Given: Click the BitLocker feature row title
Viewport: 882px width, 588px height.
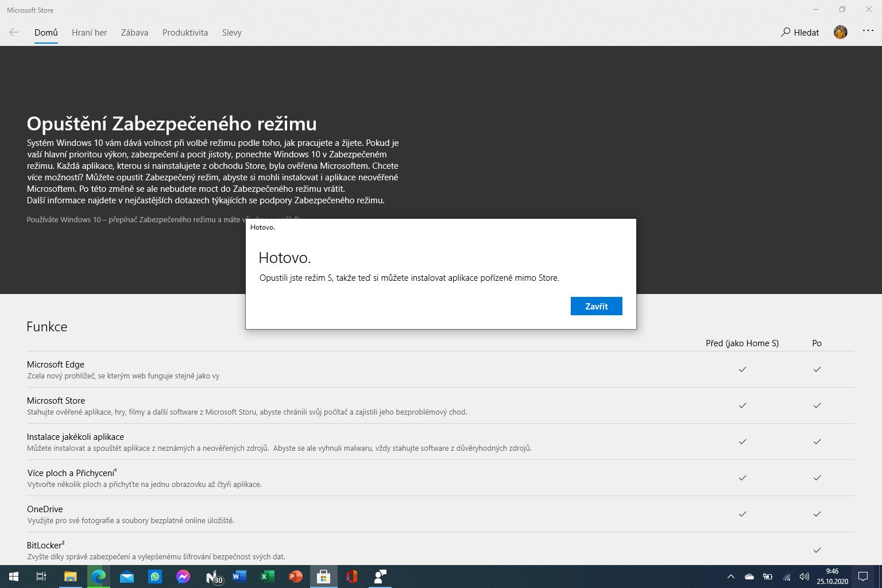Looking at the screenshot, I should (45, 545).
